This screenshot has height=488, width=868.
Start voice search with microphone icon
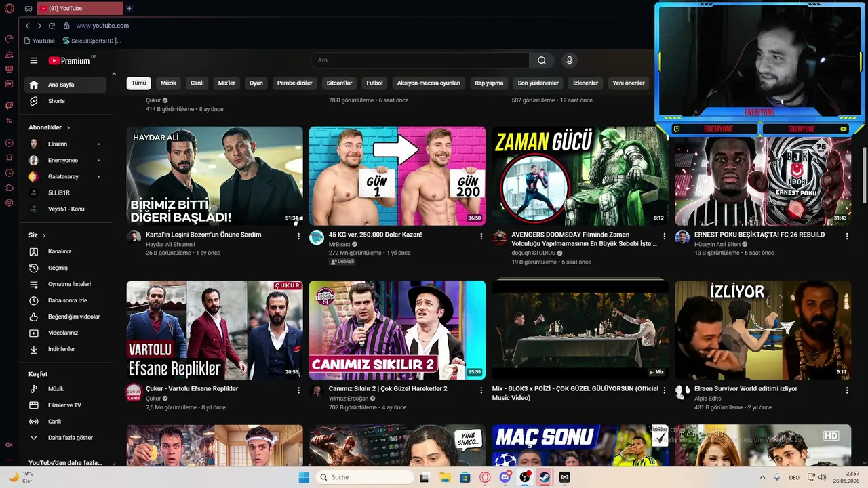tap(570, 60)
